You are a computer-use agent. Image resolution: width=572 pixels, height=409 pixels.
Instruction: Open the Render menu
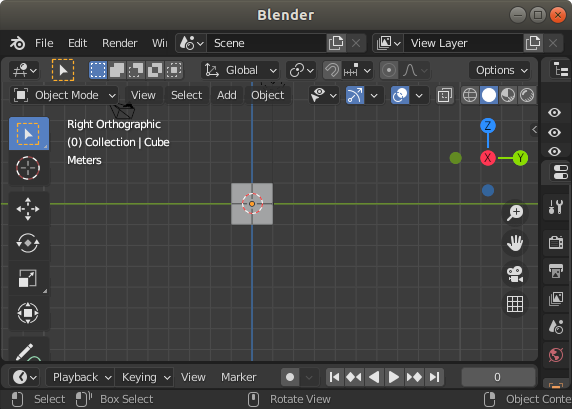(x=120, y=43)
